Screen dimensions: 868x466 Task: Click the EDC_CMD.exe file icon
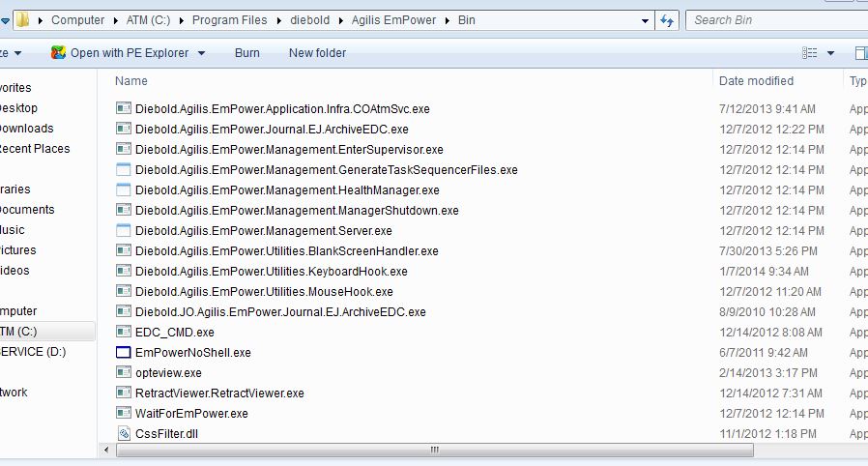(x=124, y=332)
